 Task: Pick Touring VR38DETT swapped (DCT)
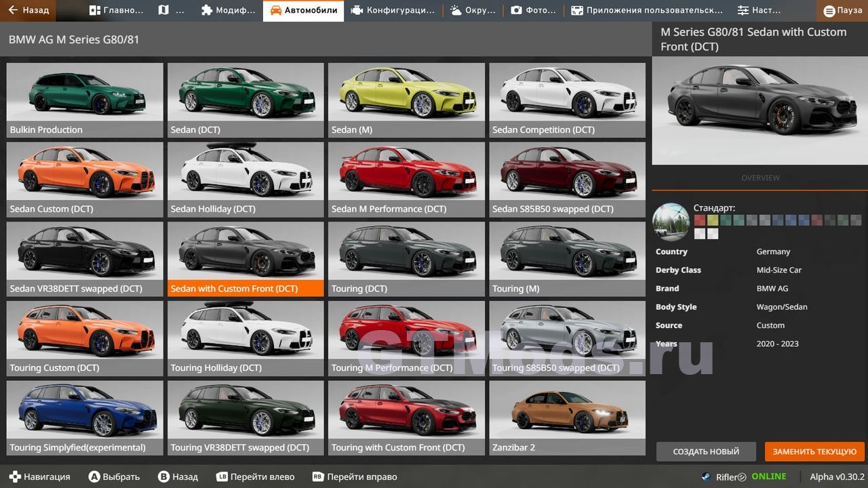(245, 418)
